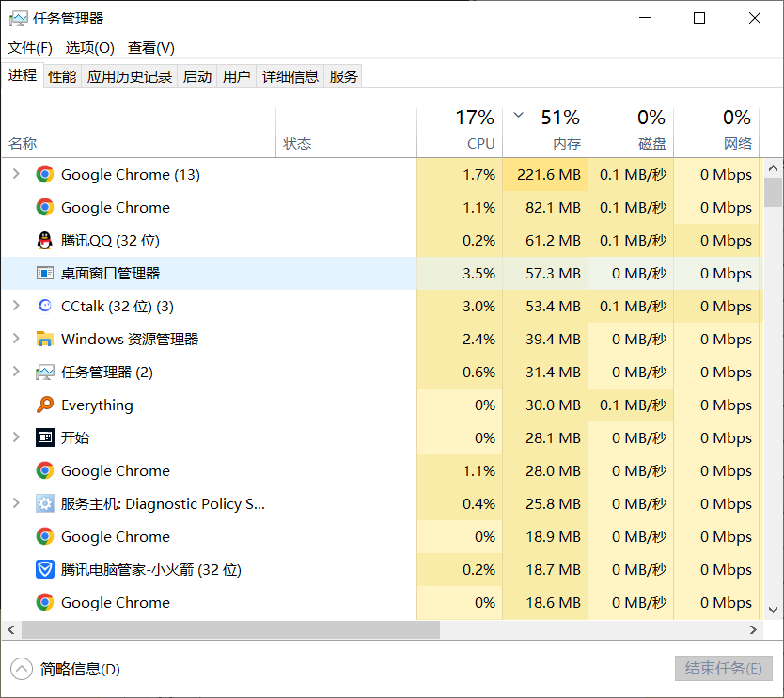Open the 选项(O) menu
This screenshot has width=784, height=698.
click(x=90, y=48)
